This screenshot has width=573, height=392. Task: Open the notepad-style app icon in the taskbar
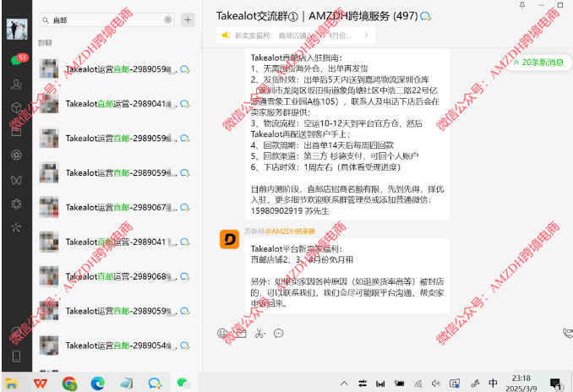(127, 384)
